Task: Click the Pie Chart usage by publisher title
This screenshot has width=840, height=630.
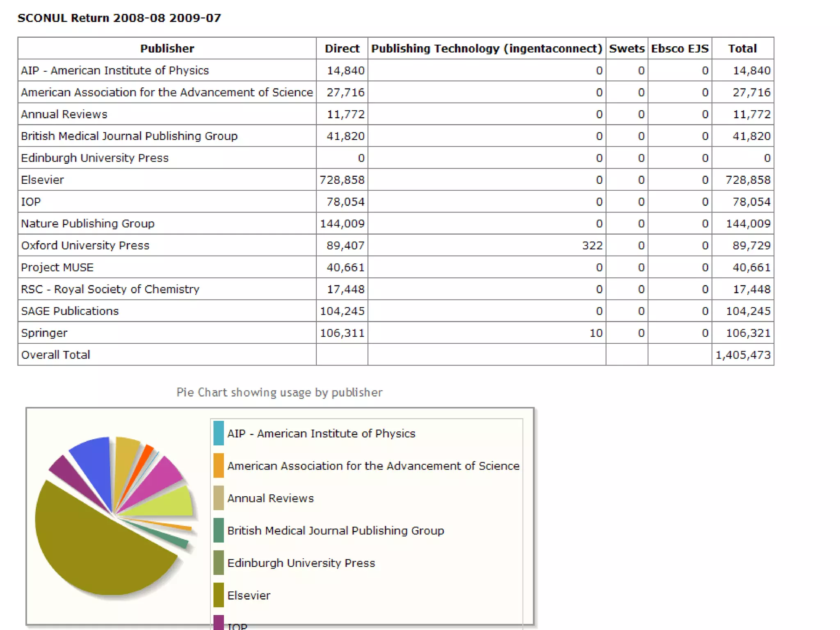Action: [279, 393]
